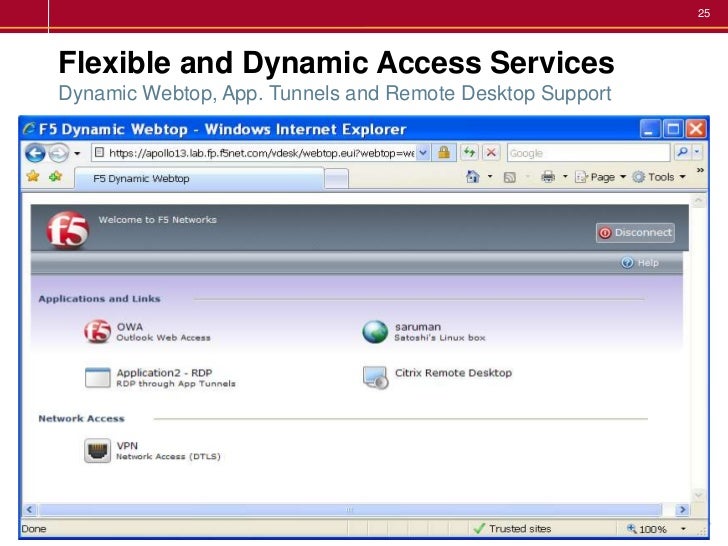Click the Print icon
This screenshot has width=728, height=546.
click(548, 176)
